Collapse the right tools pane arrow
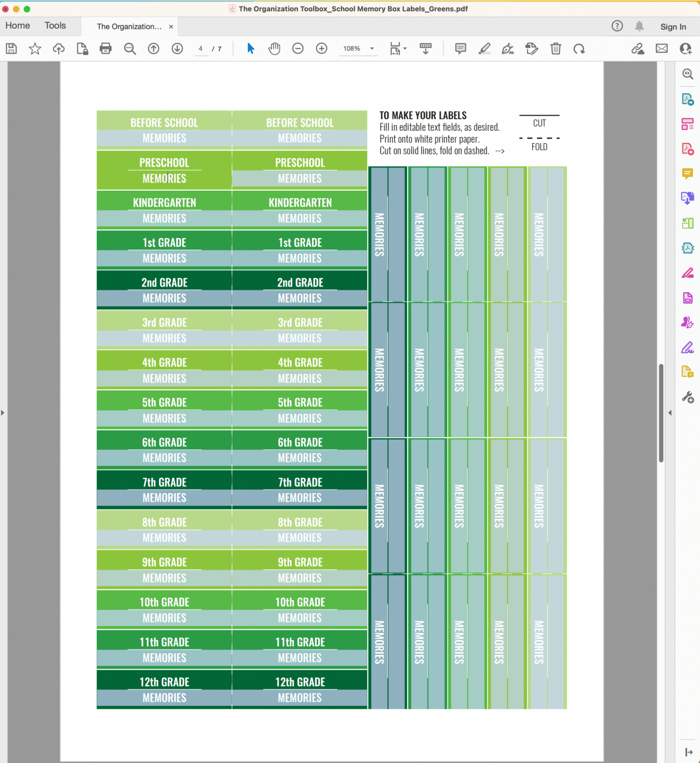 click(670, 413)
